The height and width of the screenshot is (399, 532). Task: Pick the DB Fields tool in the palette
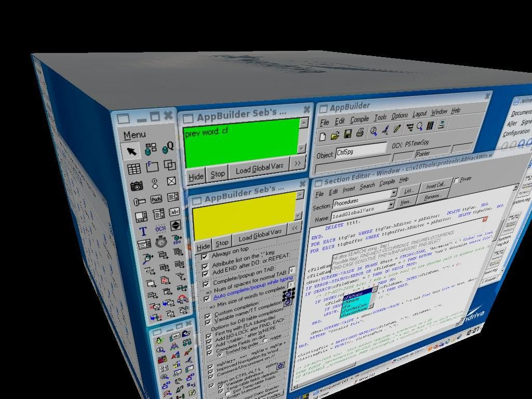point(151,148)
